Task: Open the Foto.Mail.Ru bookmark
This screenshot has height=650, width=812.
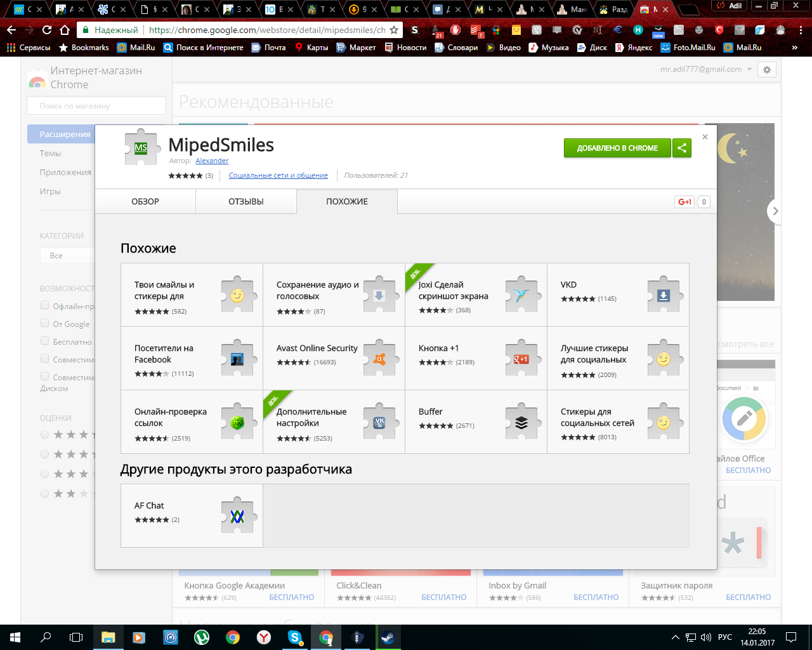Action: 688,48
